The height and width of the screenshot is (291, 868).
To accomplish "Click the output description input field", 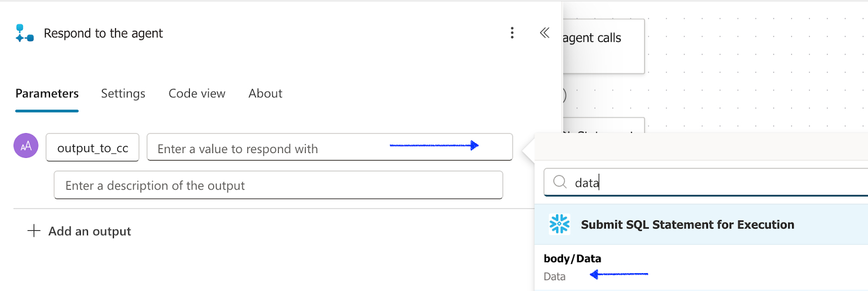I will [x=278, y=186].
